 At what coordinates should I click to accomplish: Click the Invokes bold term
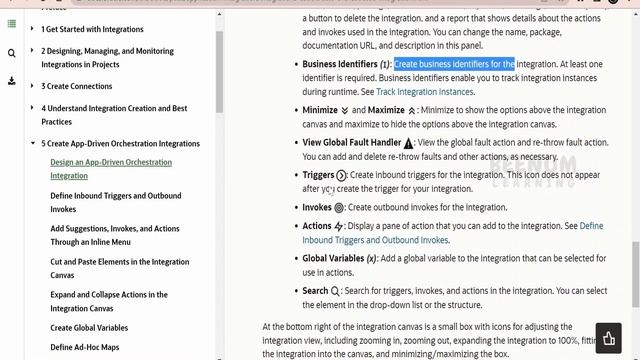(x=317, y=207)
